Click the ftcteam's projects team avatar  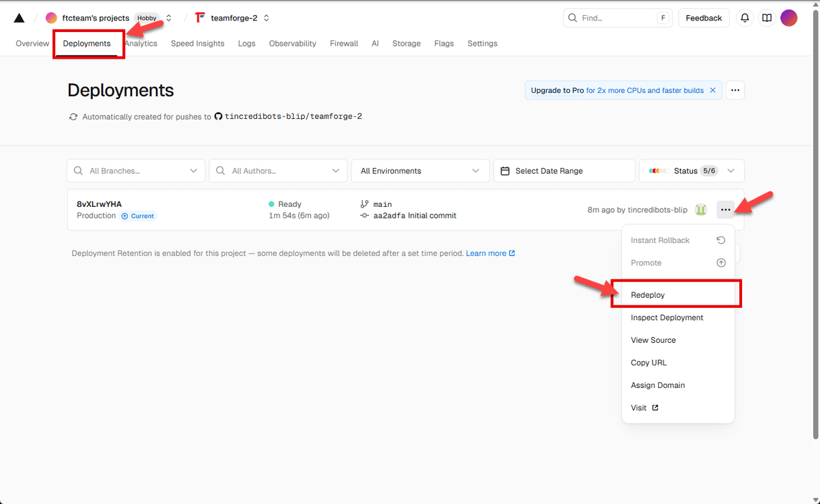51,17
